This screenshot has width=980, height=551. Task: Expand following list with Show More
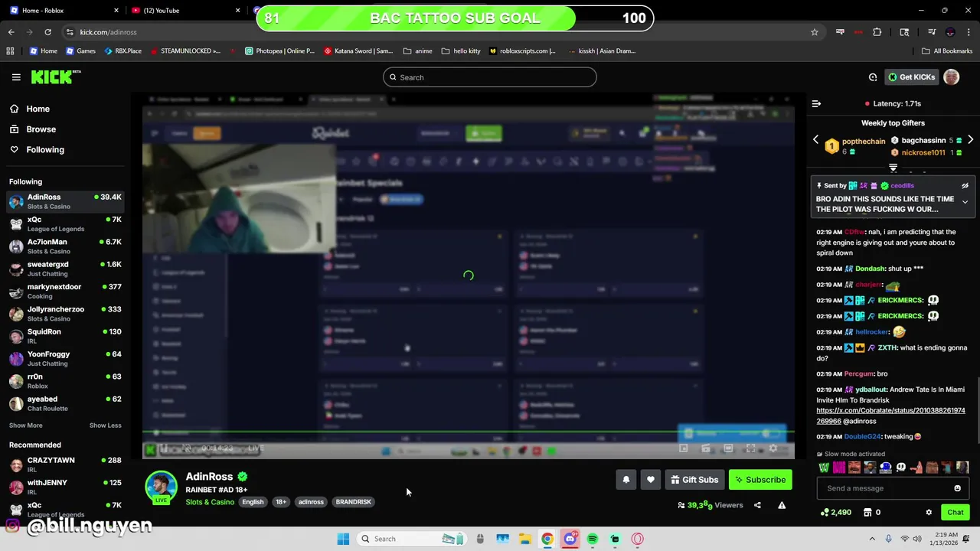click(25, 425)
